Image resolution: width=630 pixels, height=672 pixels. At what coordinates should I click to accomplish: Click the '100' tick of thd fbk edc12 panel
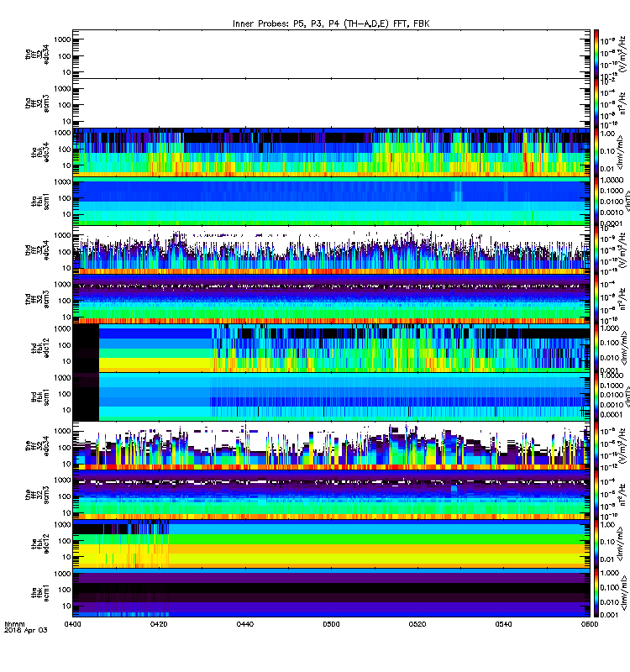point(65,345)
